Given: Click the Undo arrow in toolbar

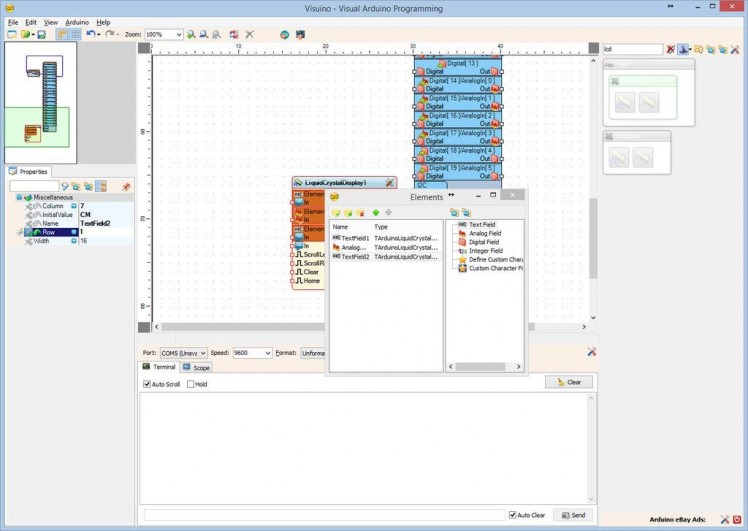Looking at the screenshot, I should click(x=90, y=34).
